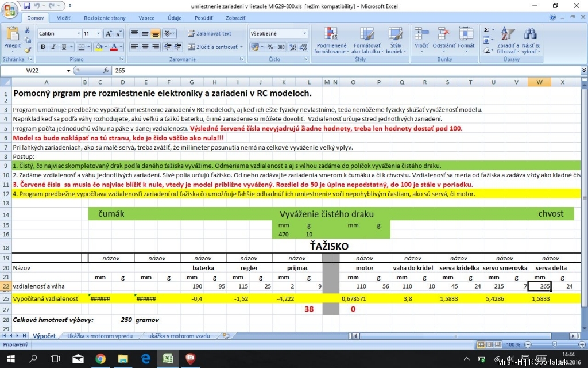This screenshot has width=588, height=368.
Task: Expand the formula bar chevron
Action: [584, 70]
